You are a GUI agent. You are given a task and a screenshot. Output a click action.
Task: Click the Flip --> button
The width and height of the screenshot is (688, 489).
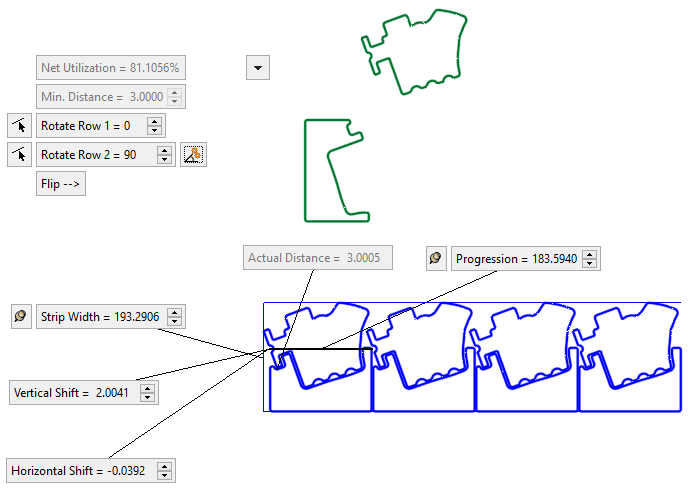[x=61, y=184]
